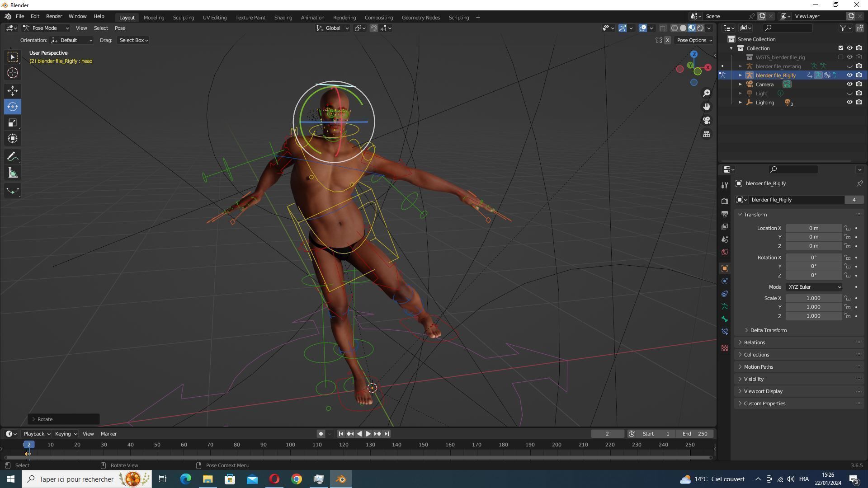
Task: Open Chrome from the Windows taskbar
Action: pyautogui.click(x=296, y=479)
